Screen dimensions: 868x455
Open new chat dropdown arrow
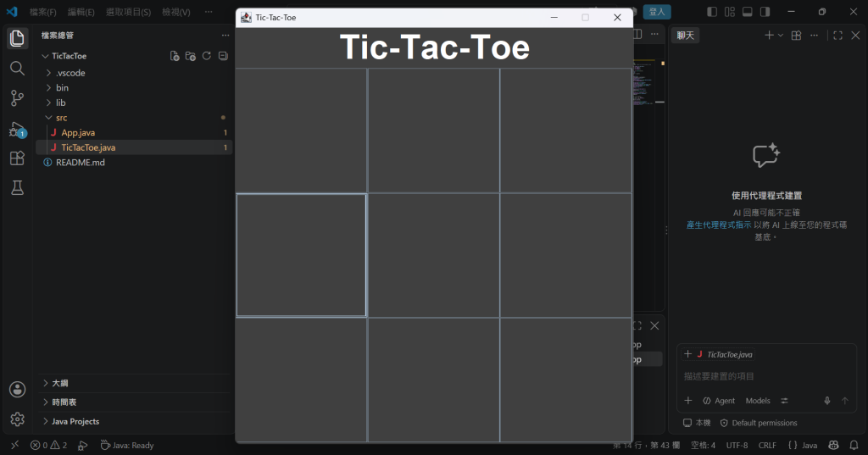click(781, 36)
